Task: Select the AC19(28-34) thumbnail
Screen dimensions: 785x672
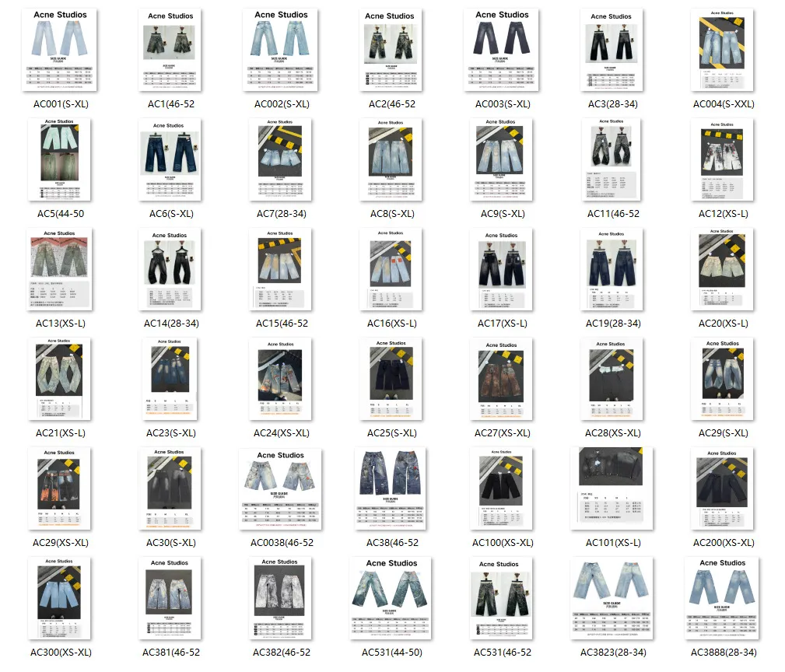Action: (612, 269)
